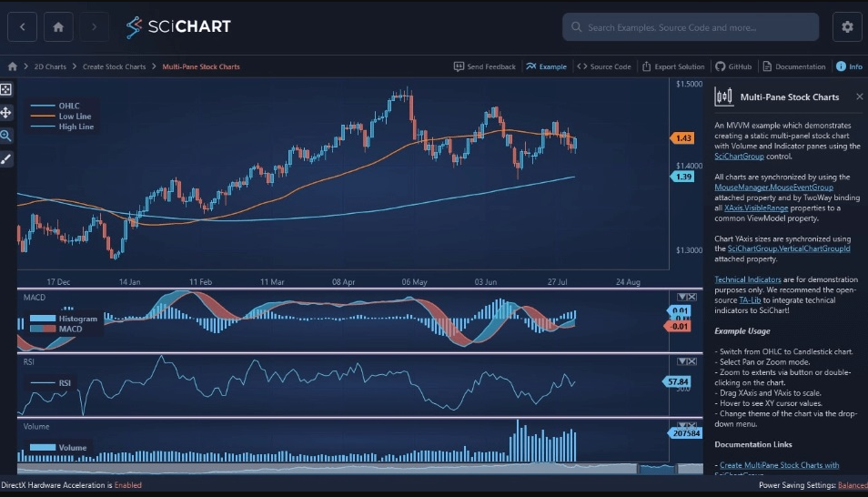Toggle the Info panel text button
868x497 pixels.
coord(855,66)
